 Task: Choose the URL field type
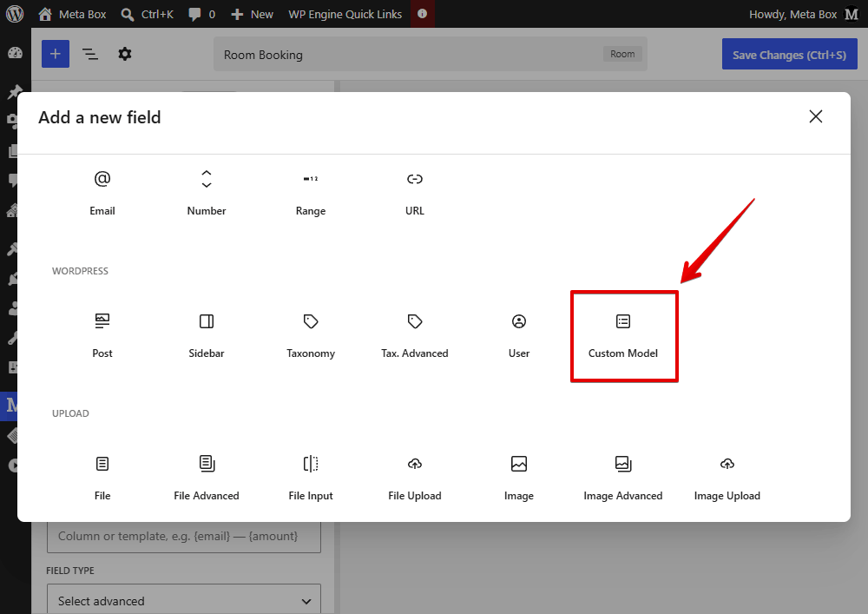coord(415,194)
